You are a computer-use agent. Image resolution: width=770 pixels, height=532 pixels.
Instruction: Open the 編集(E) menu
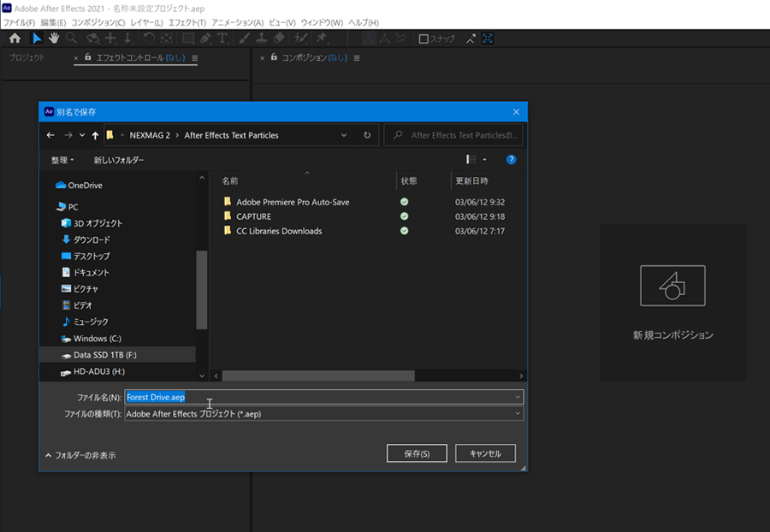(x=53, y=22)
